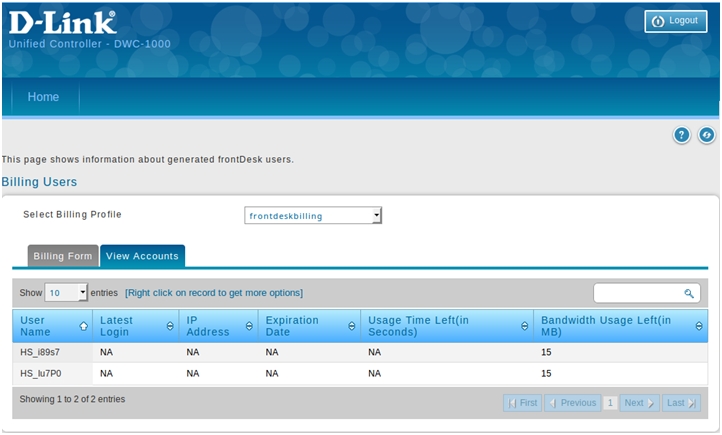Sort by Usage Time Left icon
The height and width of the screenshot is (435, 722).
(524, 326)
